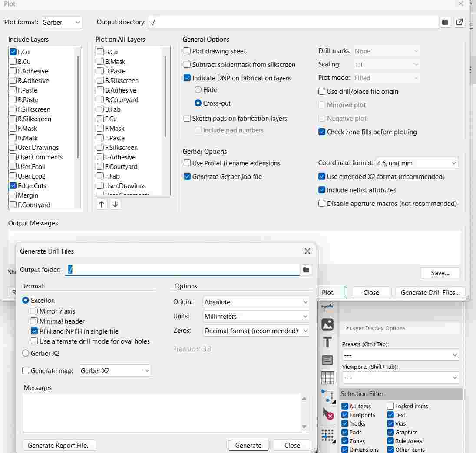This screenshot has width=476, height=453.
Task: Select the Add Text tool
Action: pos(327,342)
